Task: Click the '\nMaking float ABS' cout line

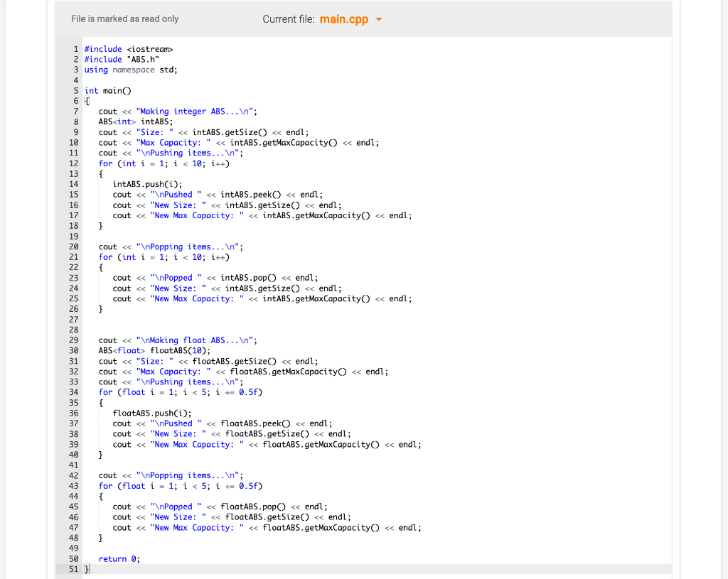Action: pyautogui.click(x=178, y=340)
